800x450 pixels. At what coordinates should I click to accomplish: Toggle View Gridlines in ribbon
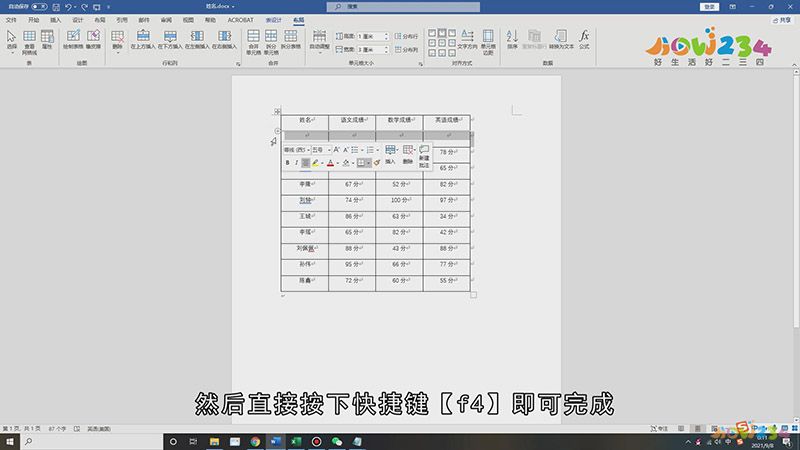[29, 42]
